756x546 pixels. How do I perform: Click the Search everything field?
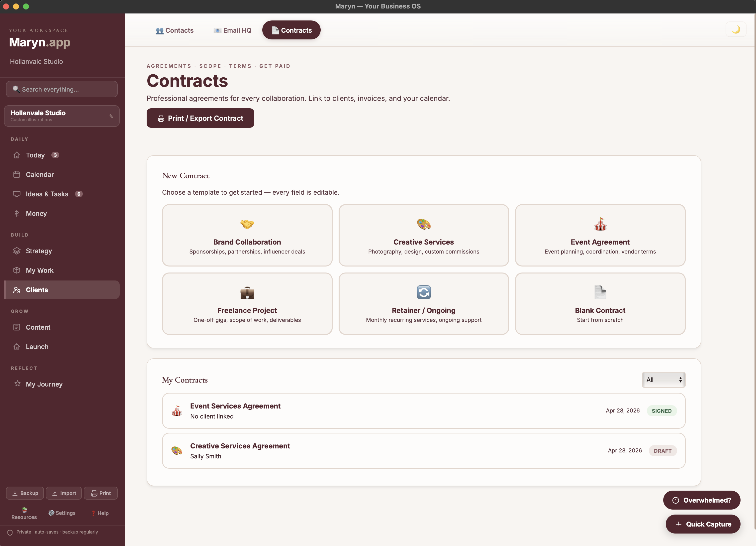tap(62, 89)
